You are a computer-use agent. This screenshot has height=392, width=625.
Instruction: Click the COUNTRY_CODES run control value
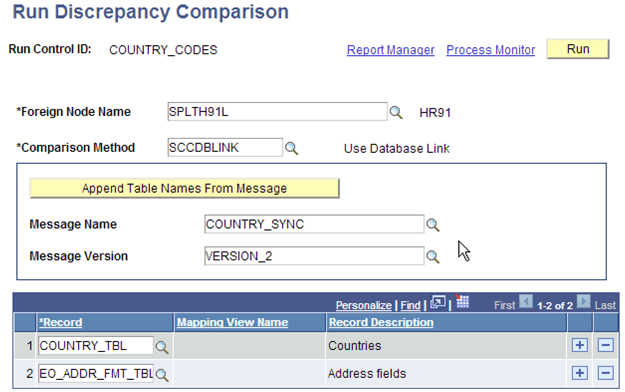(x=163, y=50)
